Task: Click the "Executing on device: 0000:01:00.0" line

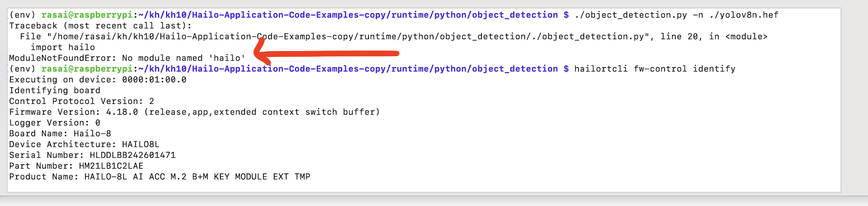Action: tap(98, 80)
